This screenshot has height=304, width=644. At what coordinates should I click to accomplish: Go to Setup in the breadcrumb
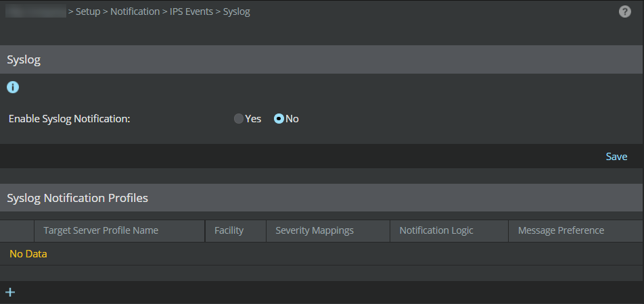pos(88,11)
